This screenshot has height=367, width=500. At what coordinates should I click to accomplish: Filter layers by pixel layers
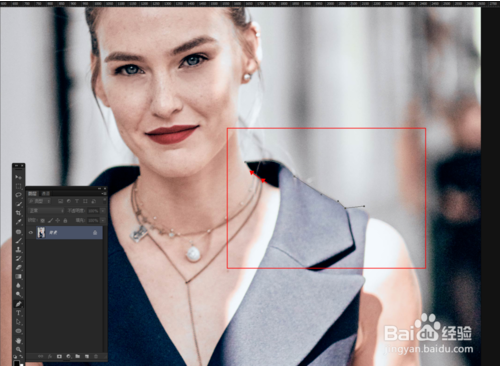(x=61, y=201)
